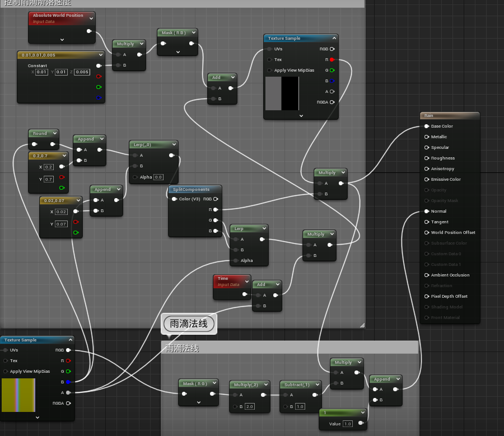
Task: Click the 雨滴法线 comment bubble
Action: pos(189,324)
